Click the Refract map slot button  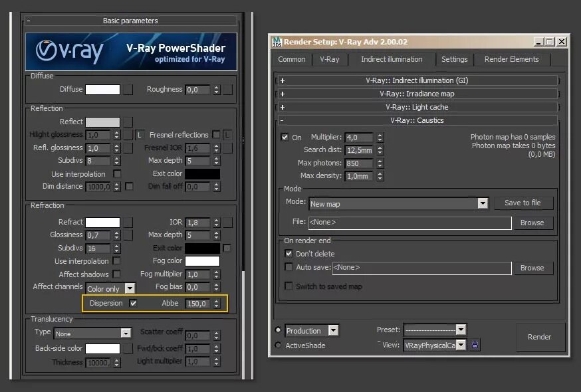[128, 223]
